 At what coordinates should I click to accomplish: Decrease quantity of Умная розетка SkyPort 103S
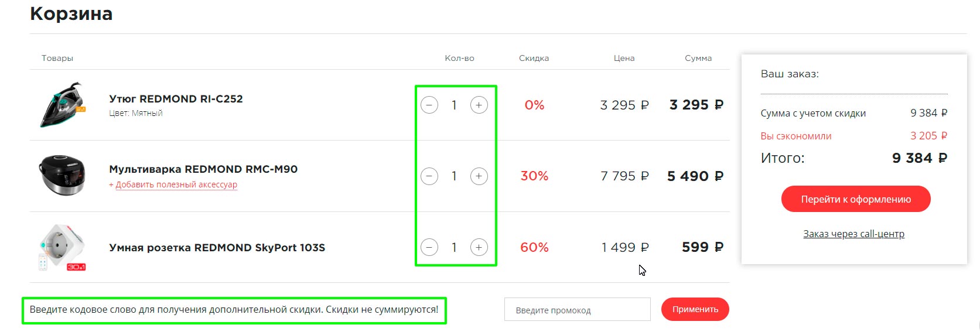[429, 248]
